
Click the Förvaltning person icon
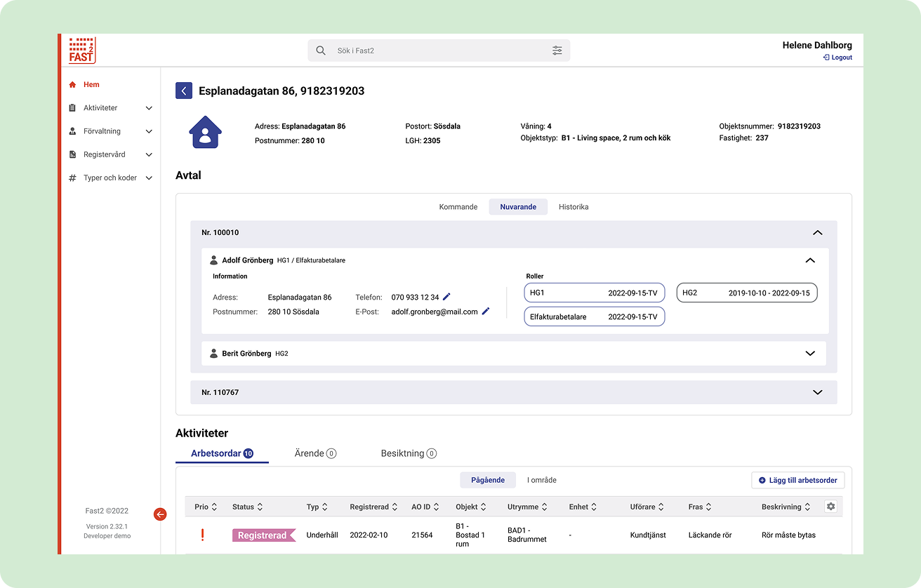tap(72, 131)
